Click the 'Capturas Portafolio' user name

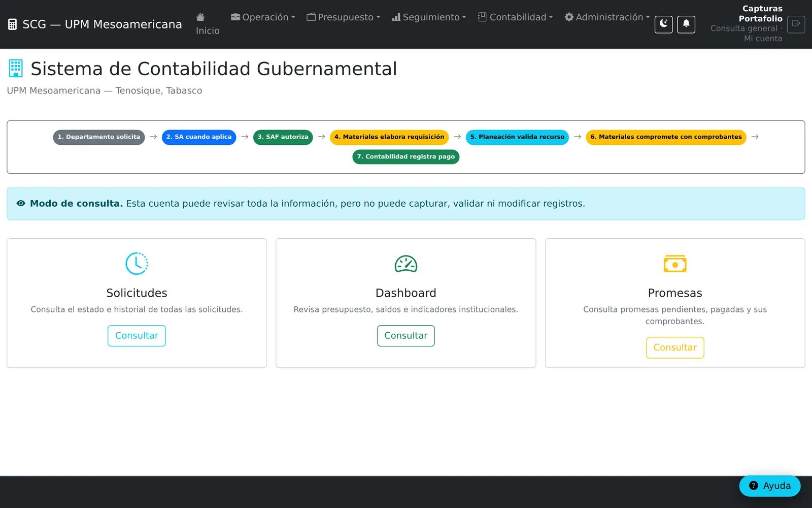[760, 14]
